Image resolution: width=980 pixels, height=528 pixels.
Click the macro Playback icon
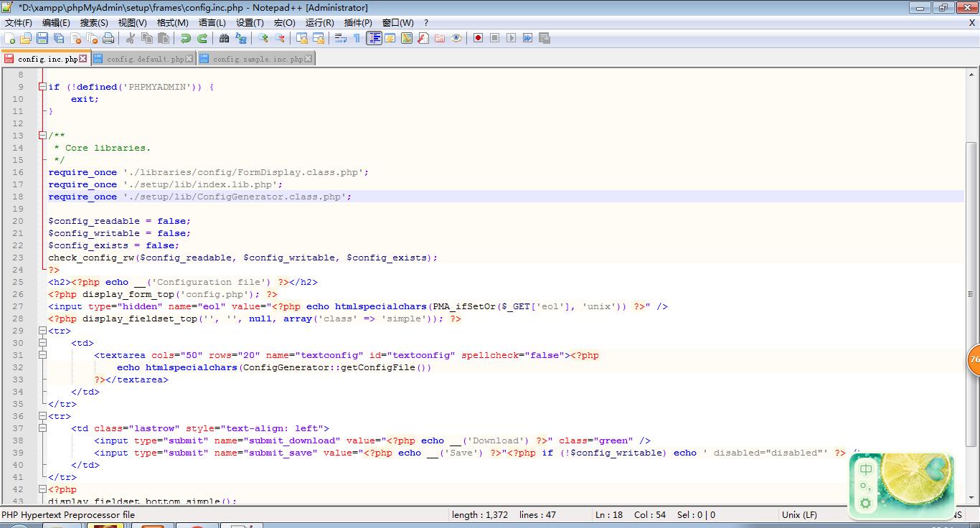512,38
